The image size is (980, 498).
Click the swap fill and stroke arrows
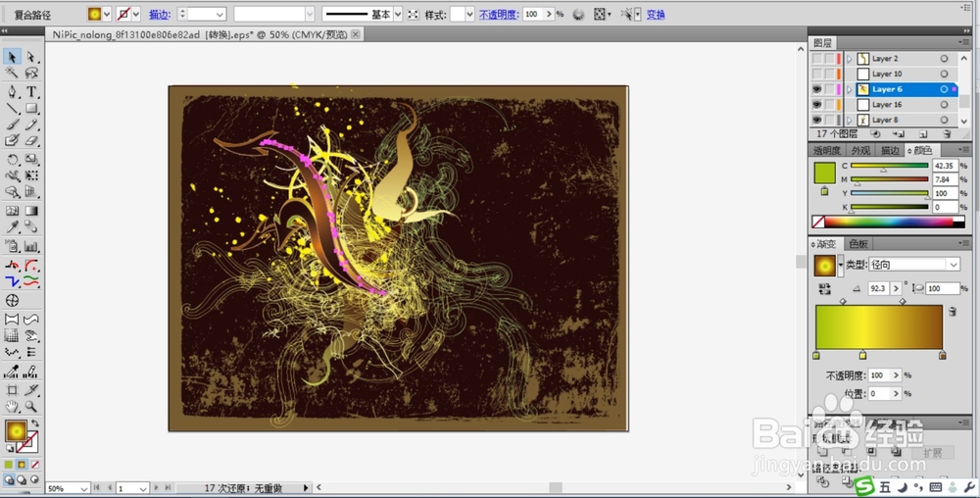click(35, 423)
